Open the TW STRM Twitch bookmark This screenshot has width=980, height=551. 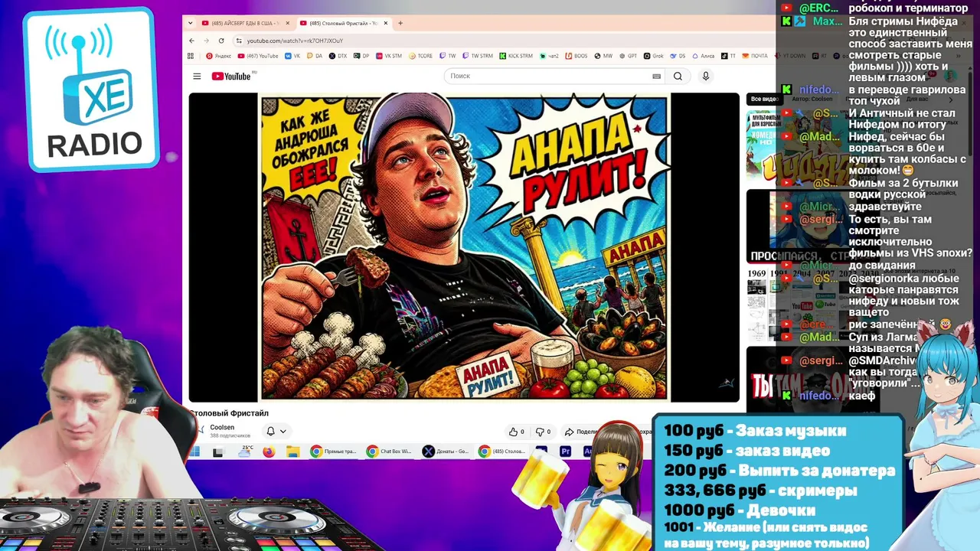pyautogui.click(x=477, y=56)
